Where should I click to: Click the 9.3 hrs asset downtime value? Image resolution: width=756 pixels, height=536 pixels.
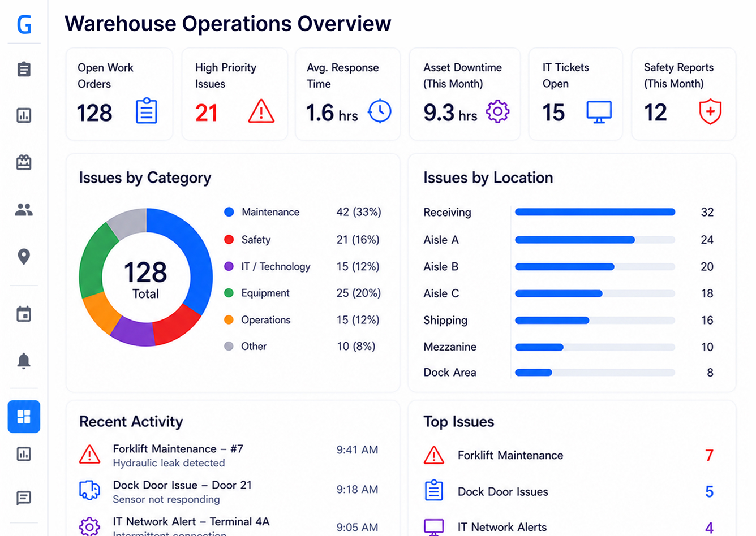[450, 113]
